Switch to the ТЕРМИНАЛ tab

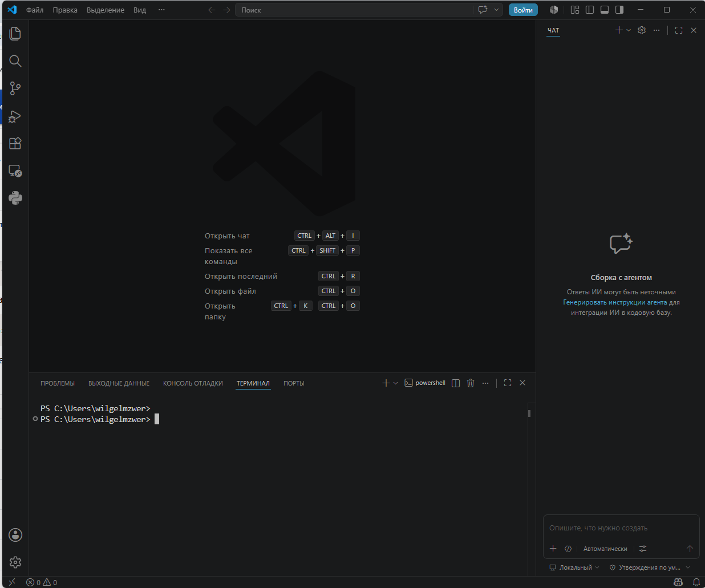[253, 383]
